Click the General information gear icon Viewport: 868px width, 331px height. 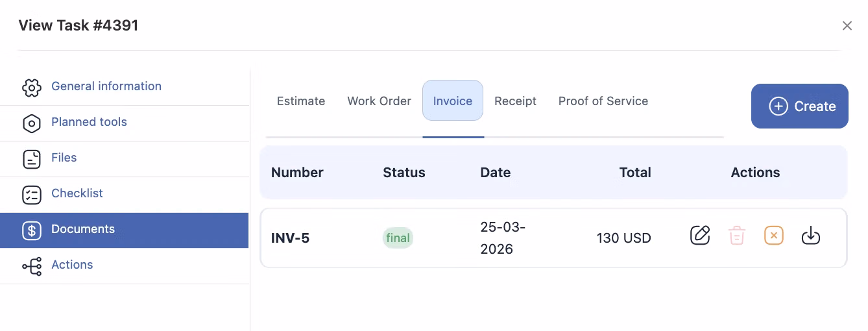(x=32, y=88)
